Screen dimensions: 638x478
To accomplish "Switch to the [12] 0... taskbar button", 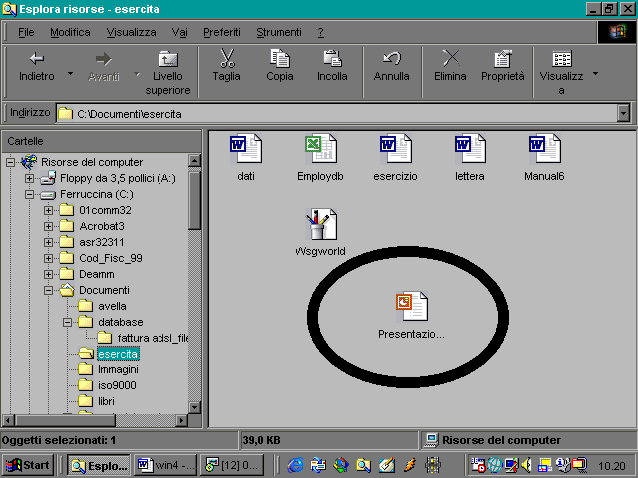I will coord(232,465).
